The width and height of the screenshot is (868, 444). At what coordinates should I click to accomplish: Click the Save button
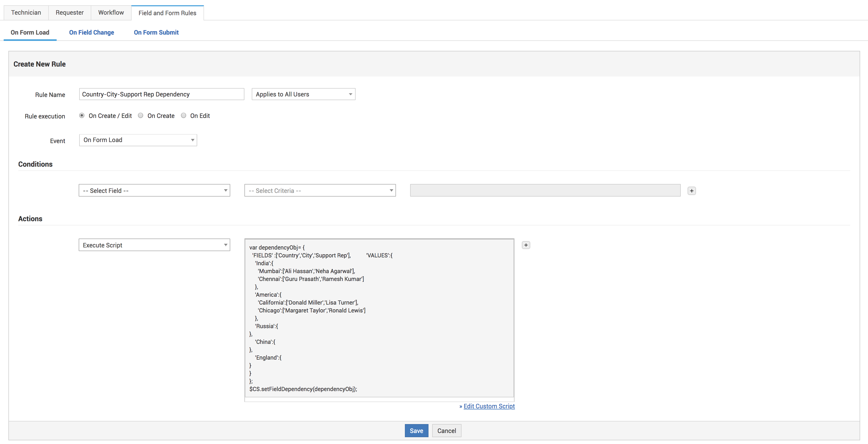click(416, 431)
